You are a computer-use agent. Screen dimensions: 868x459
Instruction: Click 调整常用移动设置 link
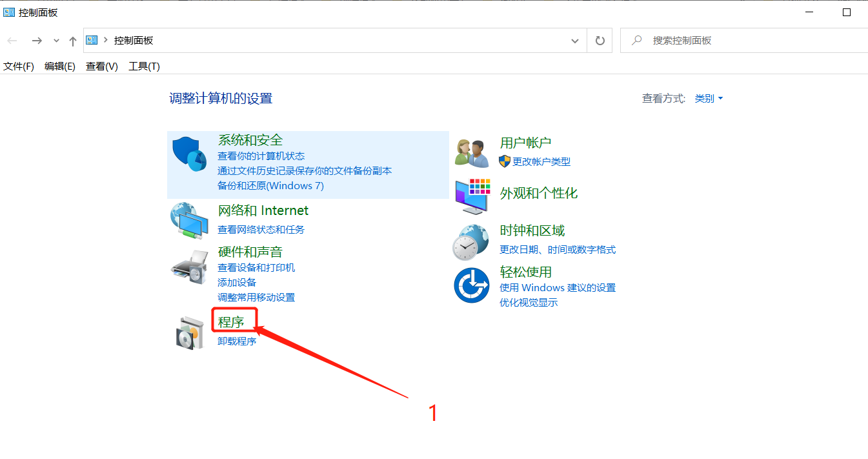pos(256,297)
